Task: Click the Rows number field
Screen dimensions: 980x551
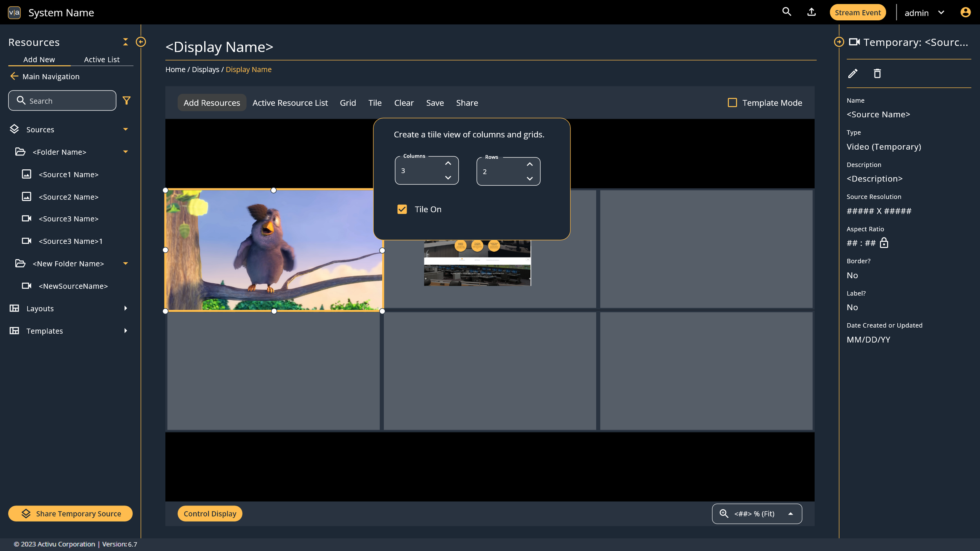Action: coord(508,171)
